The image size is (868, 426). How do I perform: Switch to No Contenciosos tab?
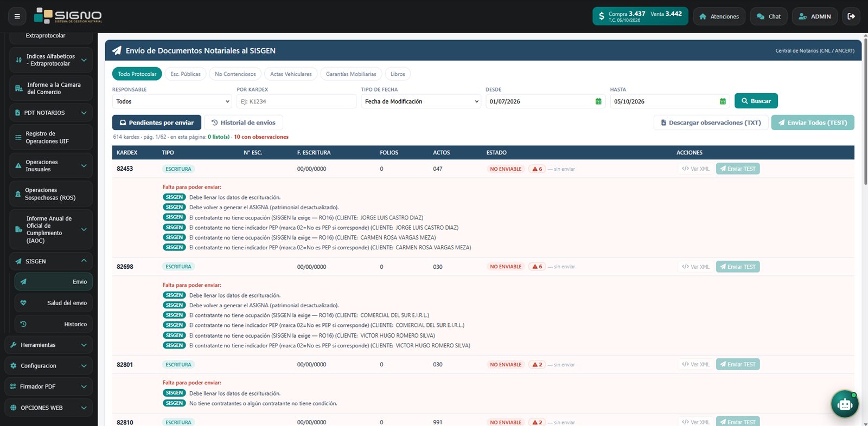pyautogui.click(x=235, y=74)
